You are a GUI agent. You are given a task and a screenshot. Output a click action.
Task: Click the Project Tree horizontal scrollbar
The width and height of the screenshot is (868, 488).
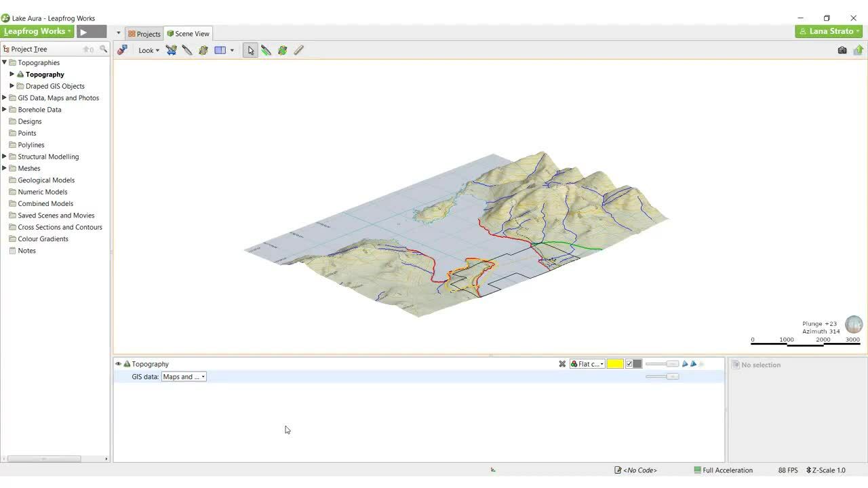coord(44,459)
